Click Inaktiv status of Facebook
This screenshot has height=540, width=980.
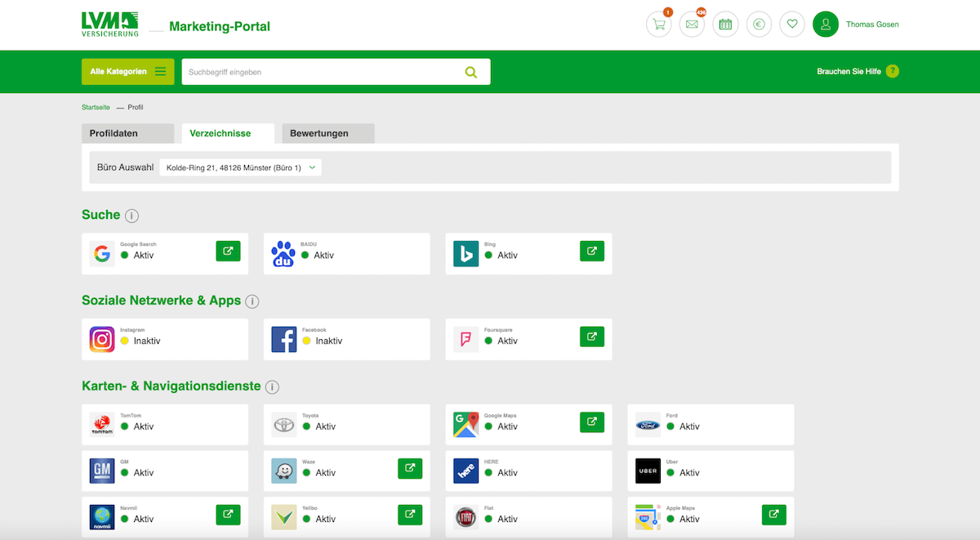coord(329,341)
